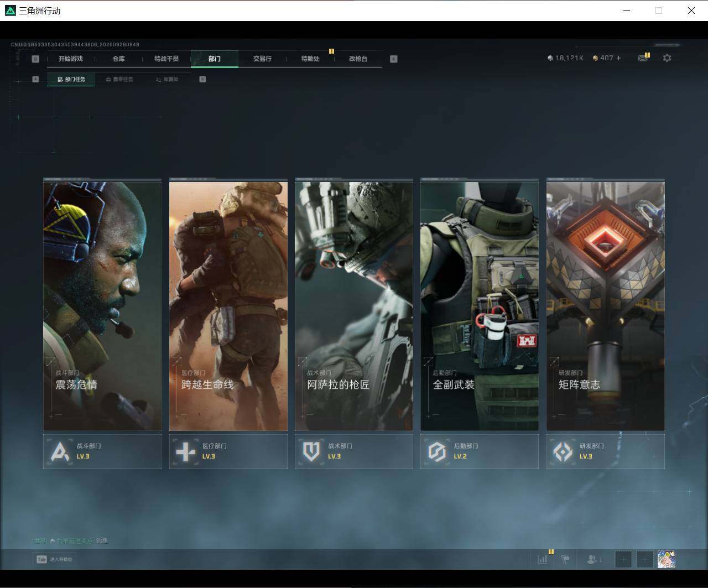
Task: Click the Q previous-tab key icon
Action: tap(35, 59)
